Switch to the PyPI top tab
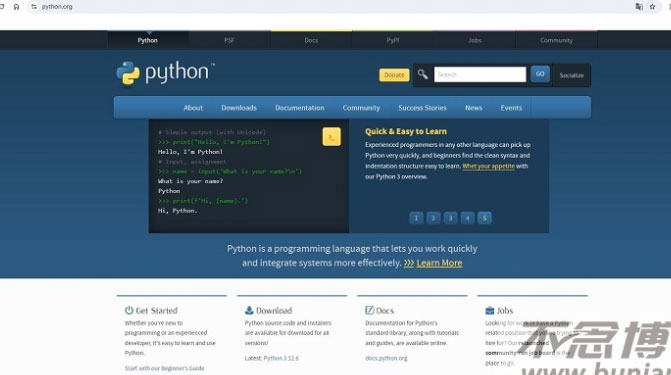Image resolution: width=671 pixels, height=375 pixels. 393,40
